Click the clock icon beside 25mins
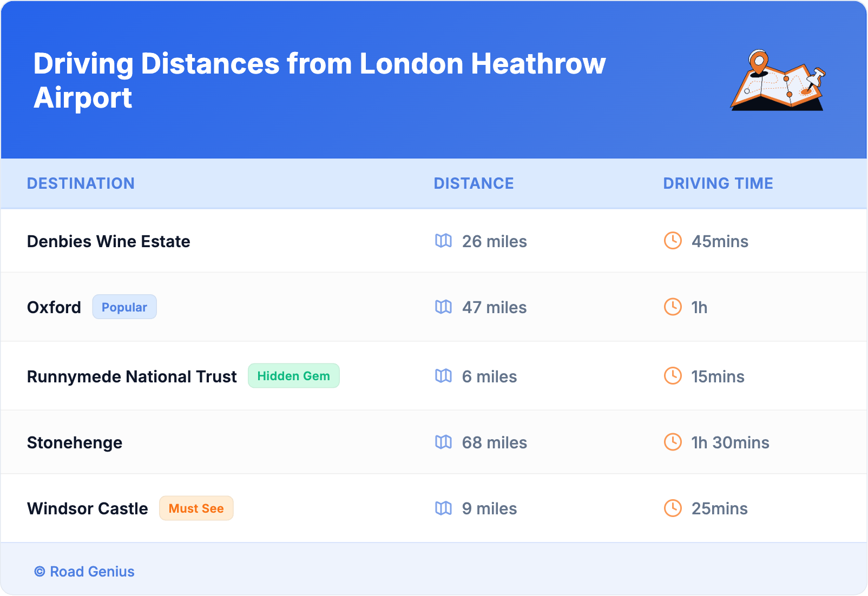The image size is (868, 596). 673,508
